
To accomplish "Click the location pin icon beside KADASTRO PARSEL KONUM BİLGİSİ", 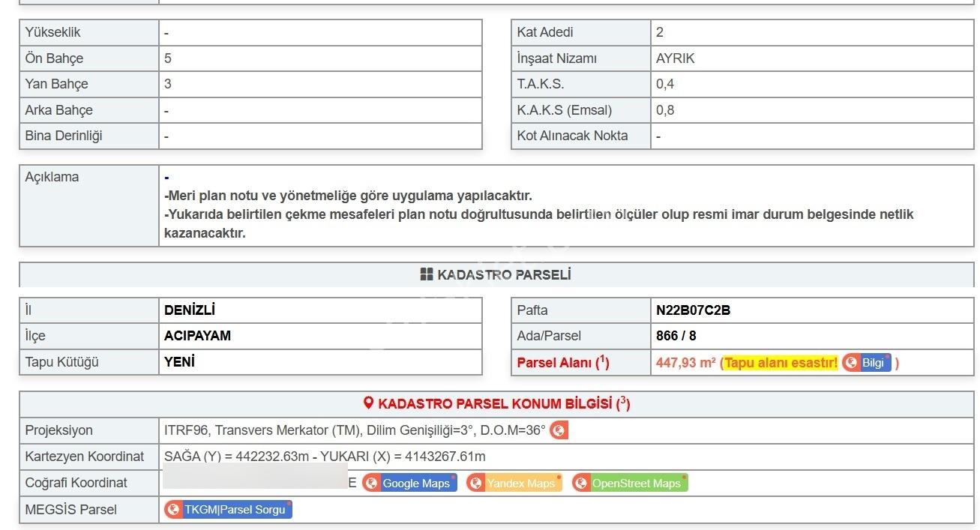I will 368,403.
